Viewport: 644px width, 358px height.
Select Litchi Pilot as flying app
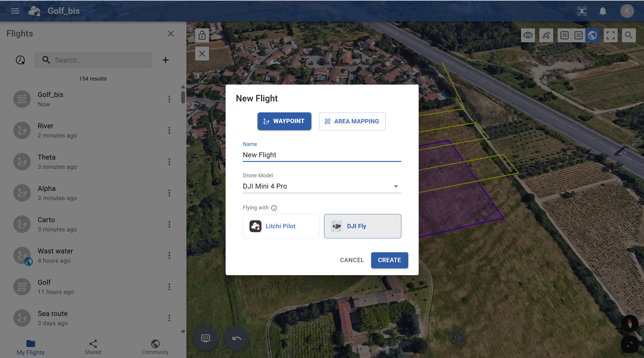coord(281,226)
